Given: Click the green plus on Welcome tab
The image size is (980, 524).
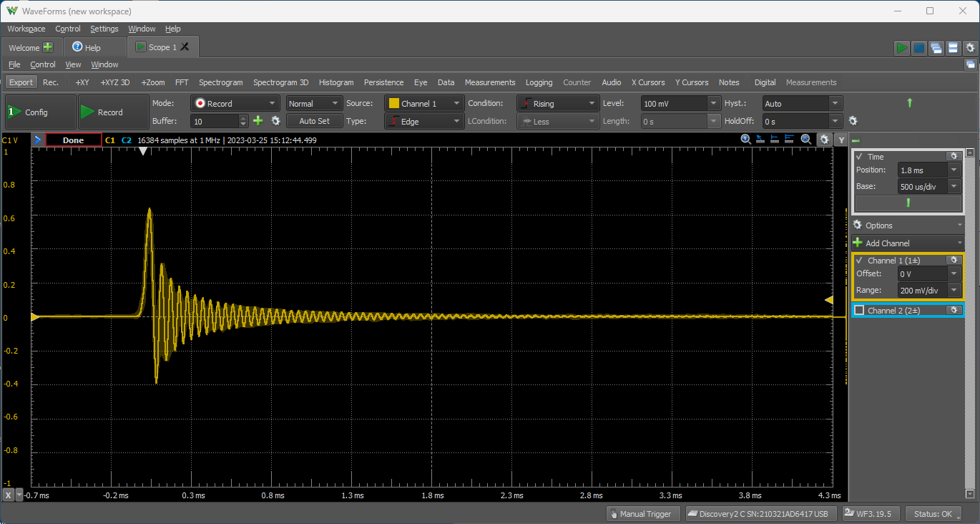Looking at the screenshot, I should point(48,47).
